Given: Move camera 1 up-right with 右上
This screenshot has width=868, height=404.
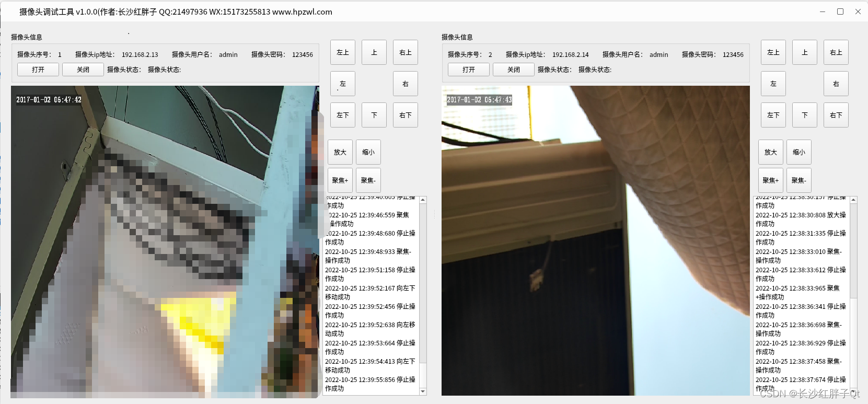Looking at the screenshot, I should [x=406, y=52].
